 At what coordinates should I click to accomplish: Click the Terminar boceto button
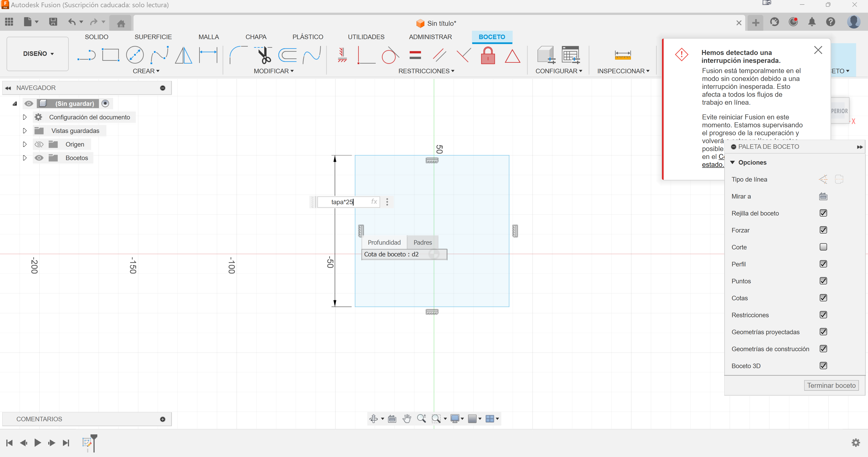click(831, 385)
